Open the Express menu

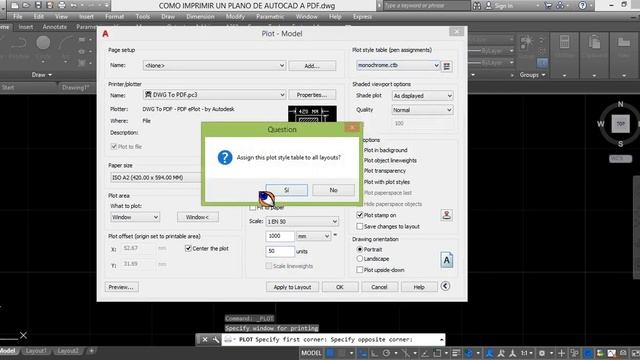click(362, 17)
